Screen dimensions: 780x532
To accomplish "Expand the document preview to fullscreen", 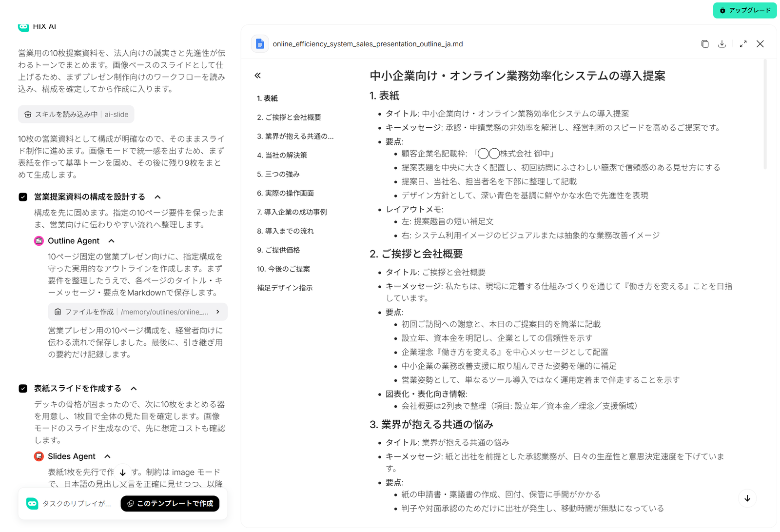I will click(743, 44).
